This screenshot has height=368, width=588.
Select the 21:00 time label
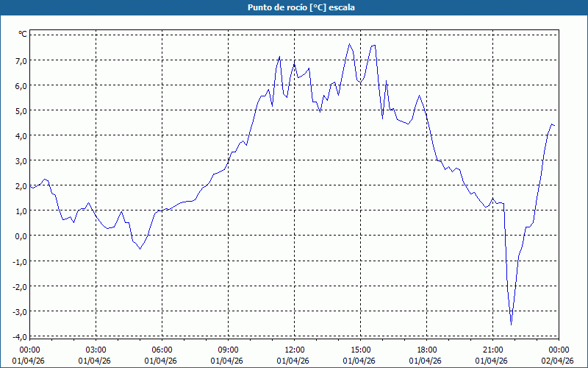point(493,350)
